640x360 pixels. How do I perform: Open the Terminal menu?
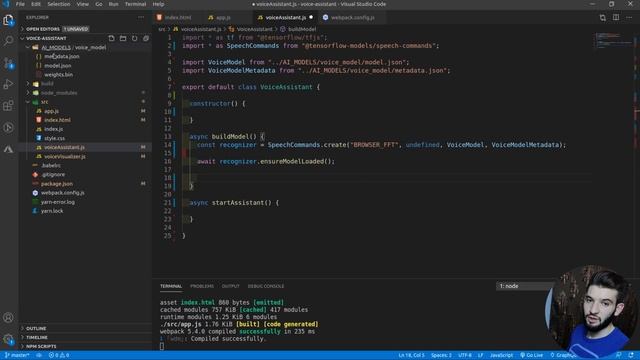pos(136,4)
